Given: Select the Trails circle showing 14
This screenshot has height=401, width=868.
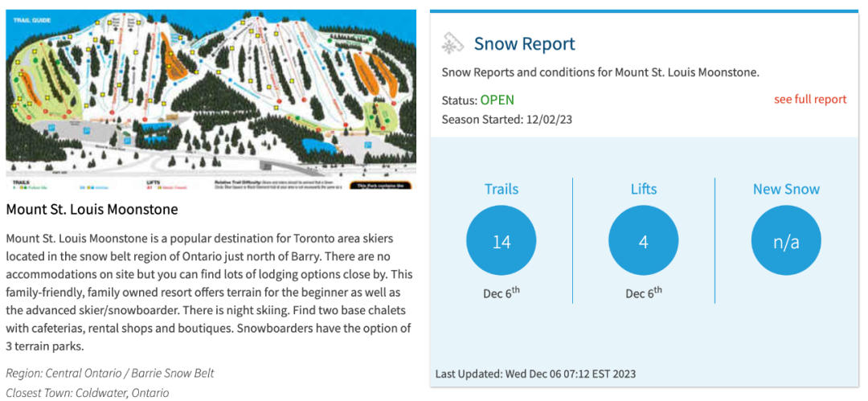Looking at the screenshot, I should point(501,242).
